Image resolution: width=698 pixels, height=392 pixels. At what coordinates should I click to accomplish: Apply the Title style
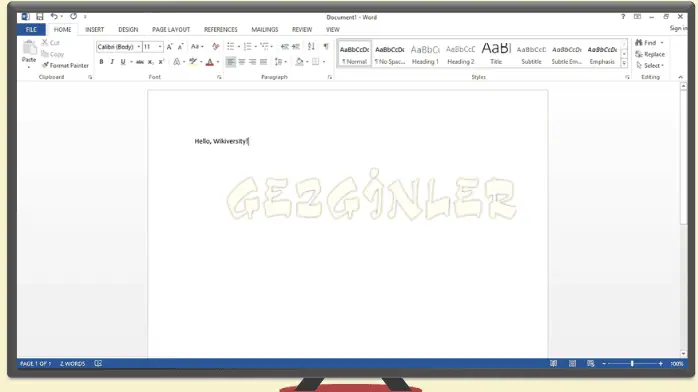496,54
